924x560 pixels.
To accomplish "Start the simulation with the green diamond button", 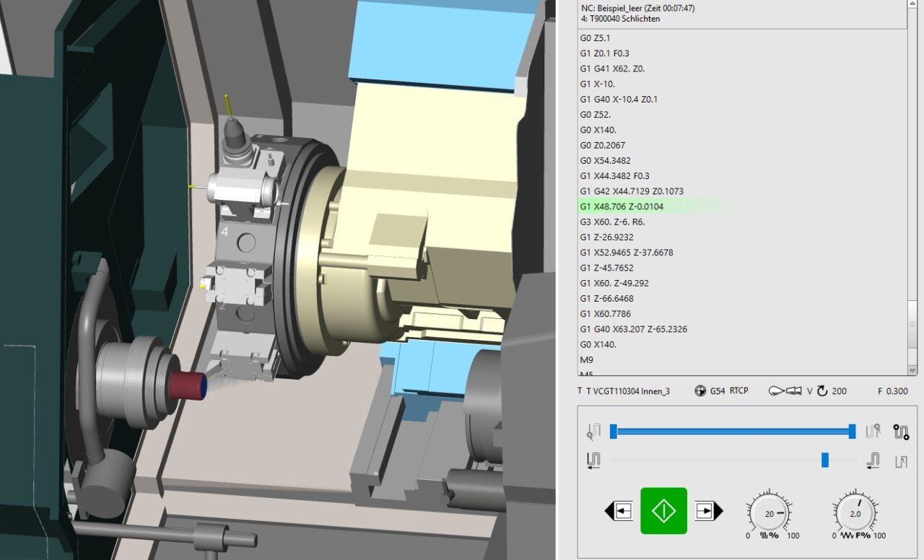I will click(x=663, y=510).
